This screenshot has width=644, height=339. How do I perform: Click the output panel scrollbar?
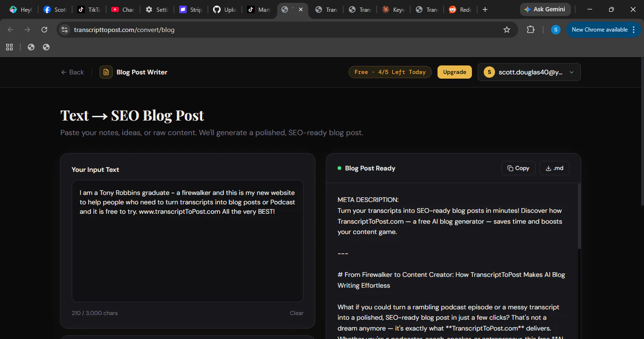point(579,217)
